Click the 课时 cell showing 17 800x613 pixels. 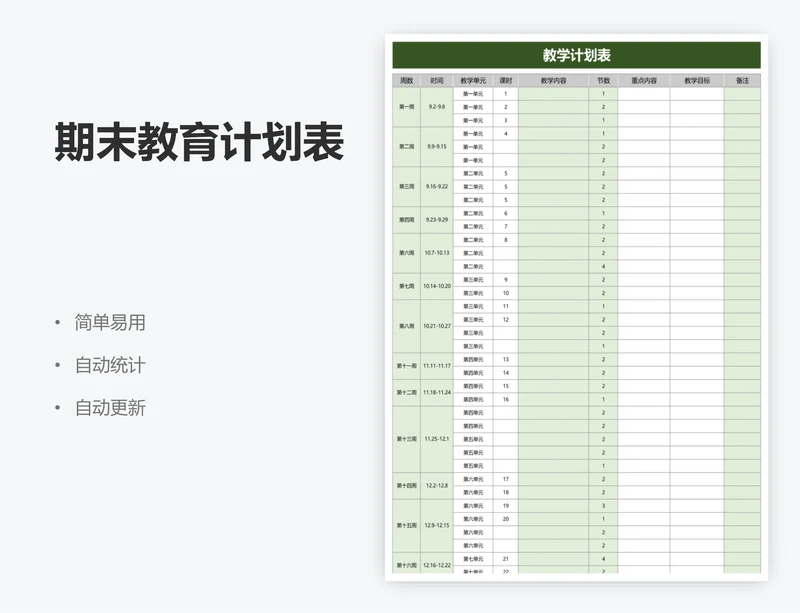tap(506, 479)
